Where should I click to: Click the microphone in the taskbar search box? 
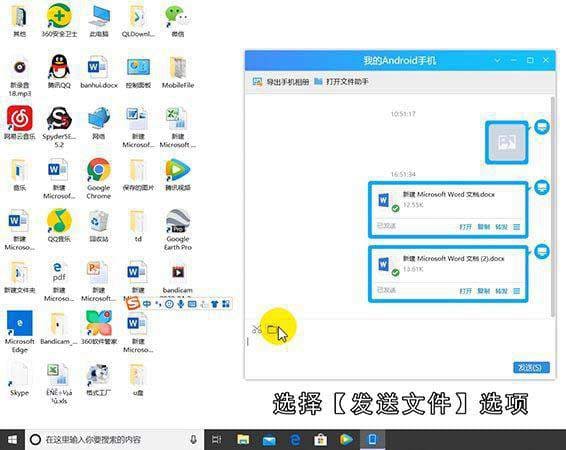tap(193, 440)
